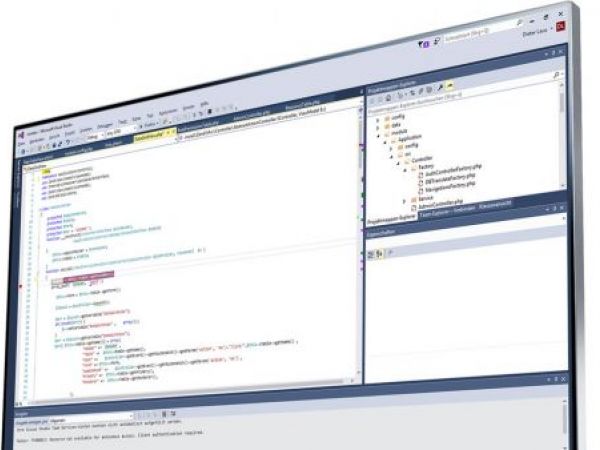The width and height of the screenshot is (600, 450).
Task: Open AuthControllerFactory.php from the tree
Action: [x=453, y=168]
